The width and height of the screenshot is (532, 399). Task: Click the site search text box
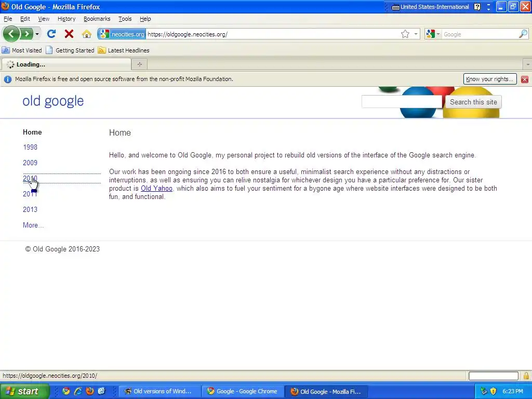click(402, 102)
